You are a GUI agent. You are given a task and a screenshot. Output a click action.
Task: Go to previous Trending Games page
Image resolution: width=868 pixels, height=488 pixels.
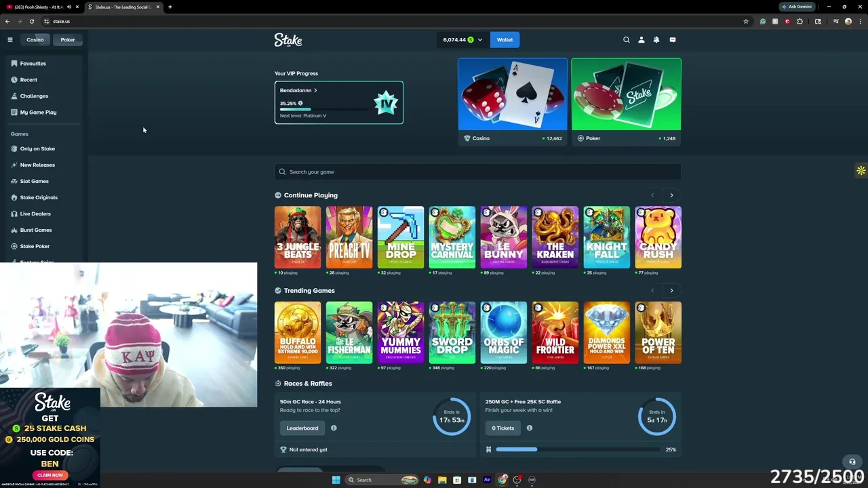coord(652,291)
